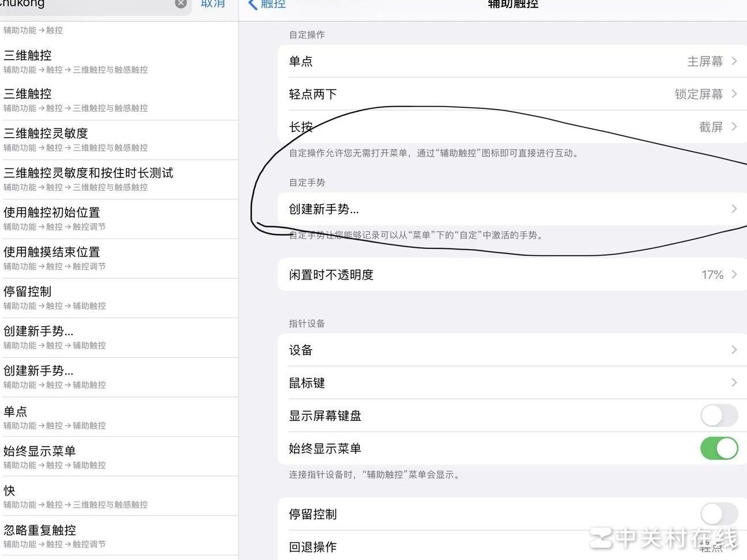Open the 单点 action set to 主屏幕
This screenshot has width=747, height=560.
pos(512,61)
